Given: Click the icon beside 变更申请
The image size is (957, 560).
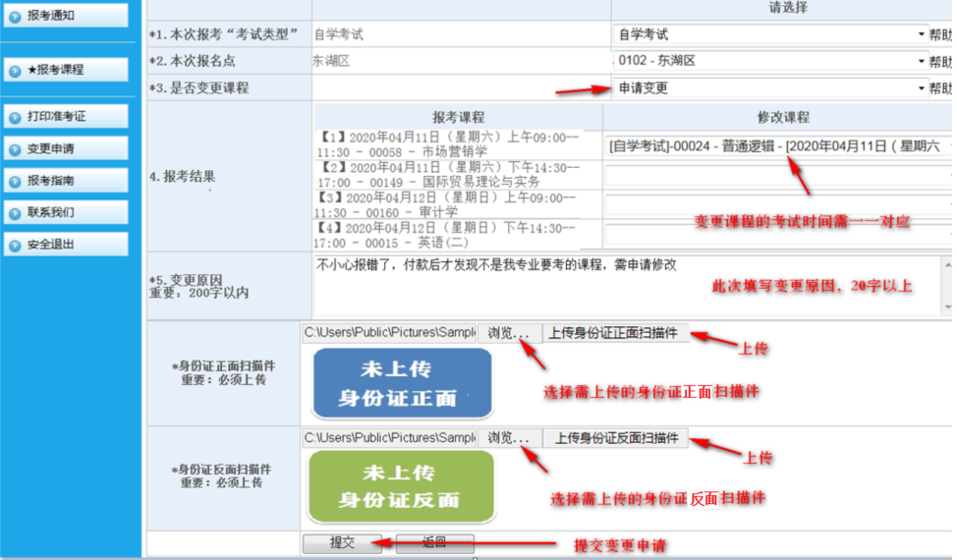Looking at the screenshot, I should (x=15, y=149).
